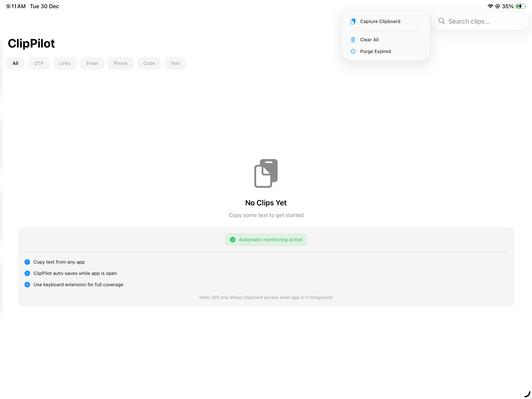532x399 pixels.
Task: Tap the 35% battery percentage
Action: click(x=508, y=6)
